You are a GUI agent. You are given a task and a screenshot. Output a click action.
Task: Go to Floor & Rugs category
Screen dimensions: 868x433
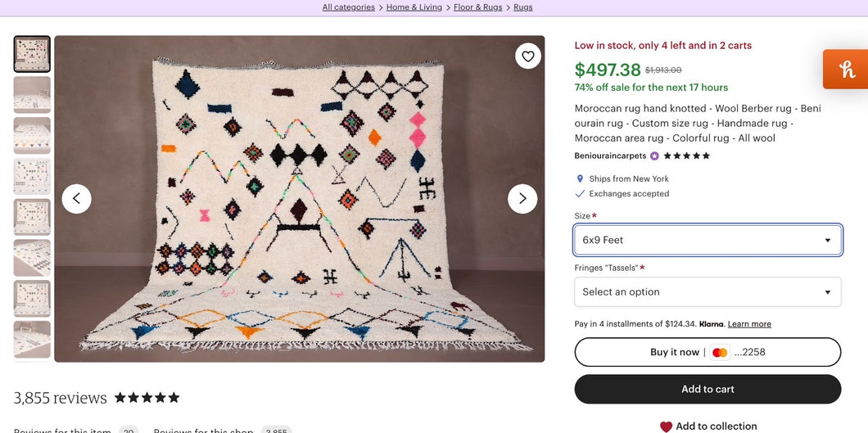click(477, 7)
